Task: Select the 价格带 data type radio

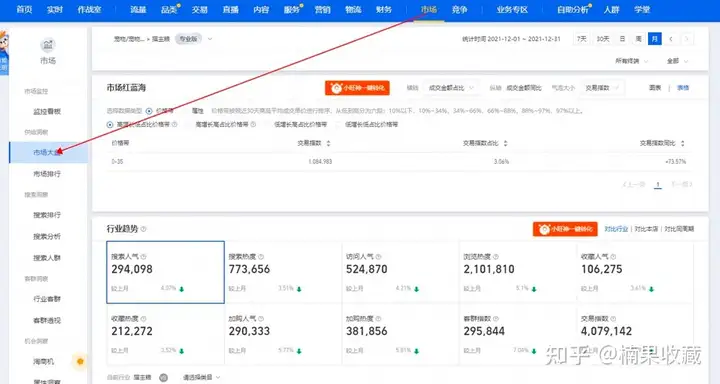Action: 149,111
